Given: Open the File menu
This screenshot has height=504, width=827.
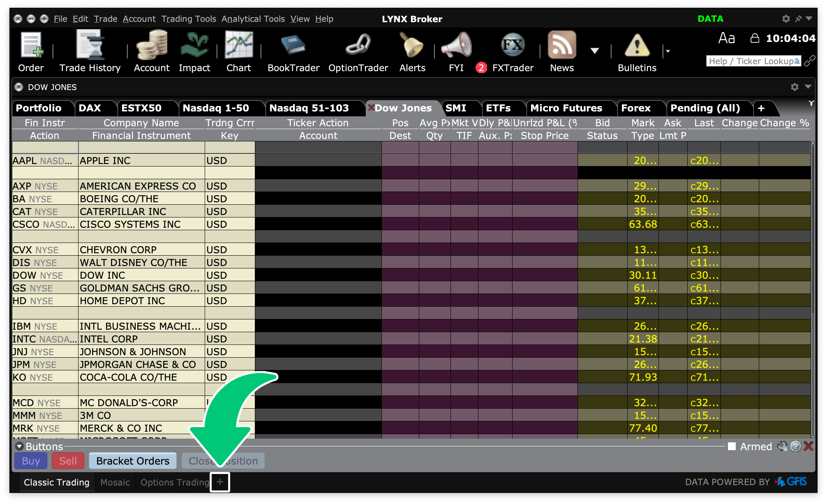Looking at the screenshot, I should 60,19.
